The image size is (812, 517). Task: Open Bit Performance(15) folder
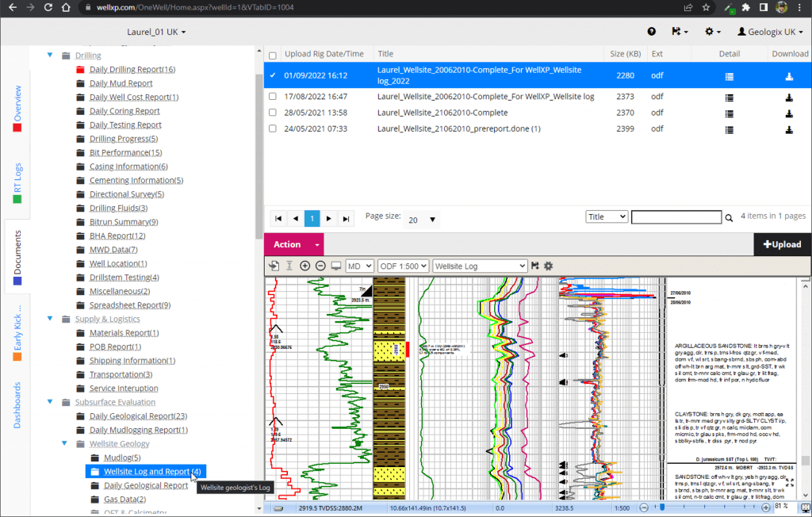(x=125, y=153)
